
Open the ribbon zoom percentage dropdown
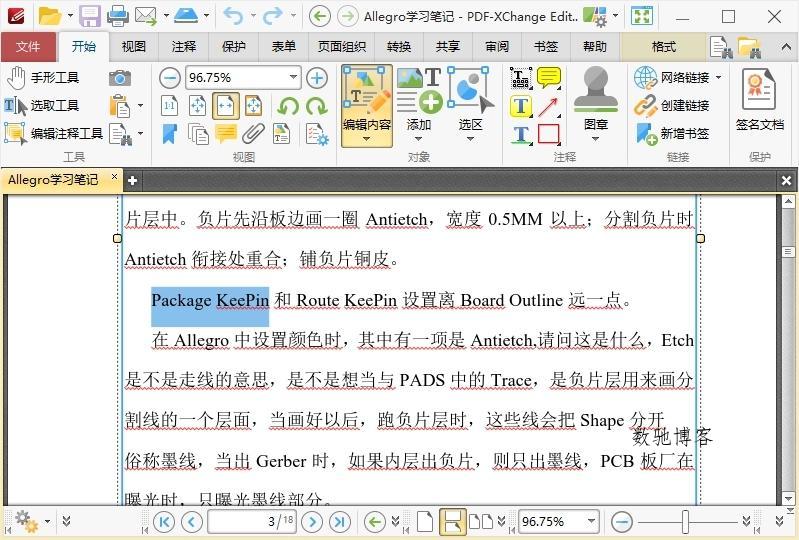point(294,77)
